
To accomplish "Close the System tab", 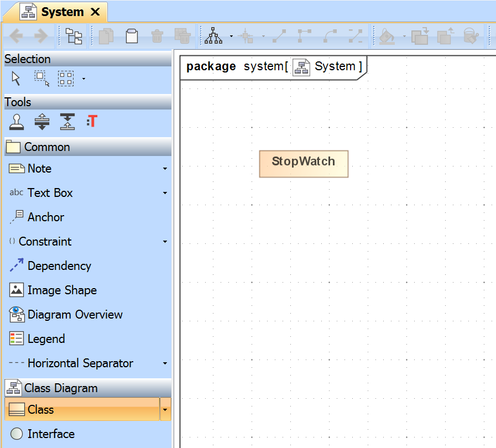I will point(95,12).
